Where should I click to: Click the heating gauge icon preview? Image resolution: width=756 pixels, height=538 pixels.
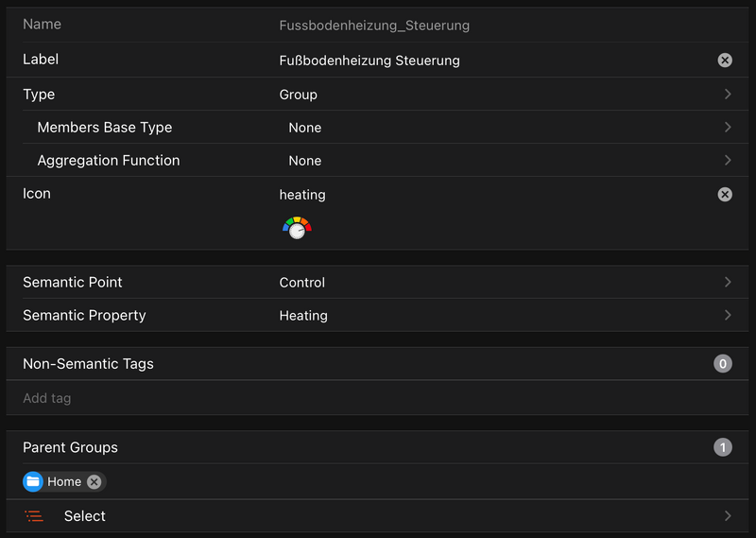(297, 228)
